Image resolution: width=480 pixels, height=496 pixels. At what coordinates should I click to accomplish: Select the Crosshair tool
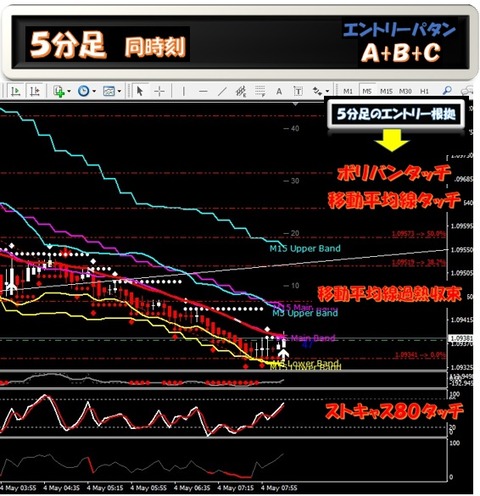[159, 91]
